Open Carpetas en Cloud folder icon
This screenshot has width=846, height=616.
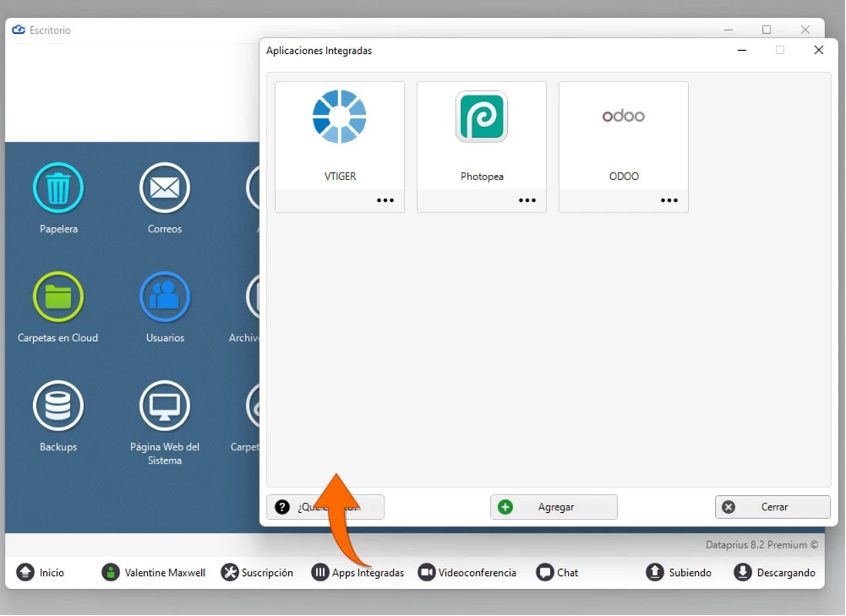(59, 296)
